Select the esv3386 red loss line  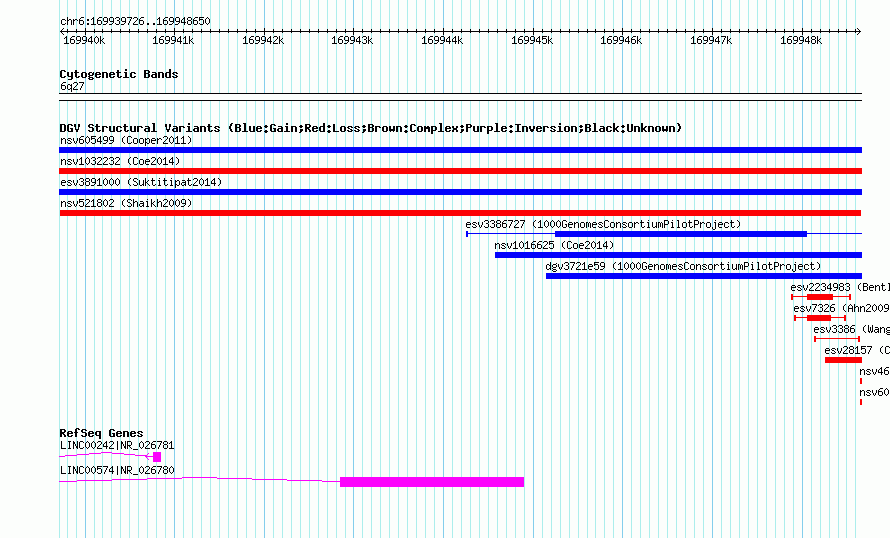(x=837, y=339)
